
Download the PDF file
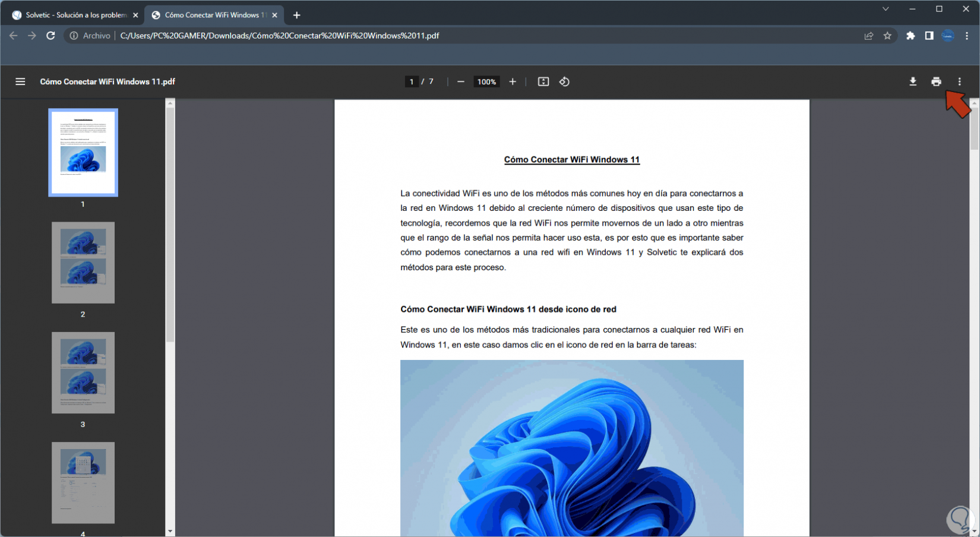tap(913, 82)
